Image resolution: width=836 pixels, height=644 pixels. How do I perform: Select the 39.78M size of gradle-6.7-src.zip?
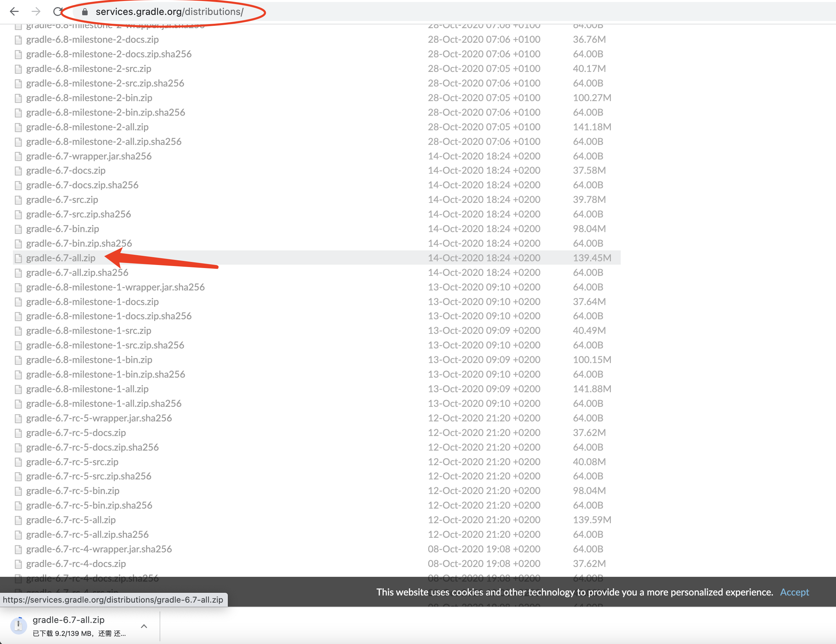click(x=589, y=200)
